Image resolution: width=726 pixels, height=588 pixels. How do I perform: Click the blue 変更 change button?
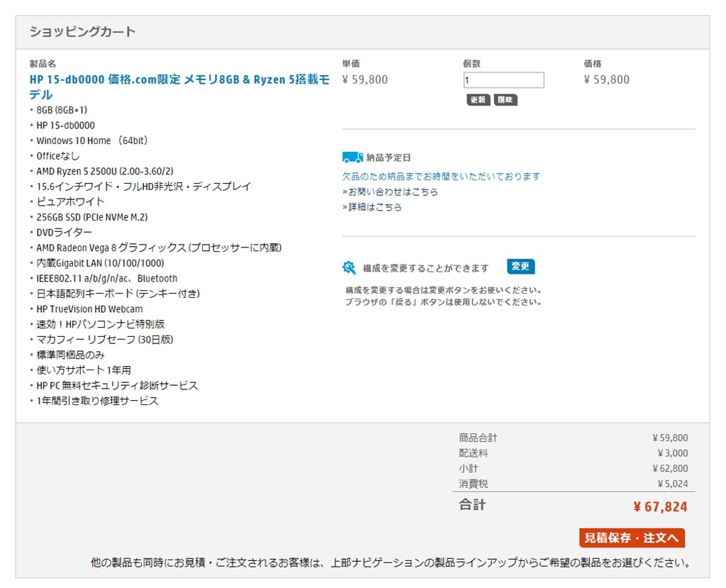[520, 267]
